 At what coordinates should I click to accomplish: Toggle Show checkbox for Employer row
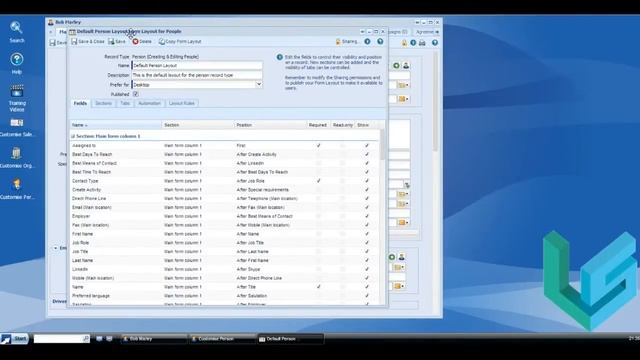click(367, 216)
